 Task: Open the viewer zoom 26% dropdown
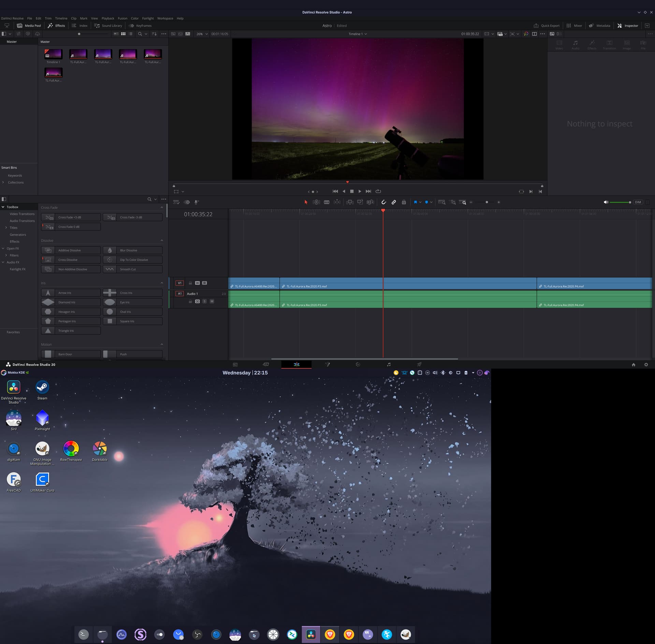point(202,34)
